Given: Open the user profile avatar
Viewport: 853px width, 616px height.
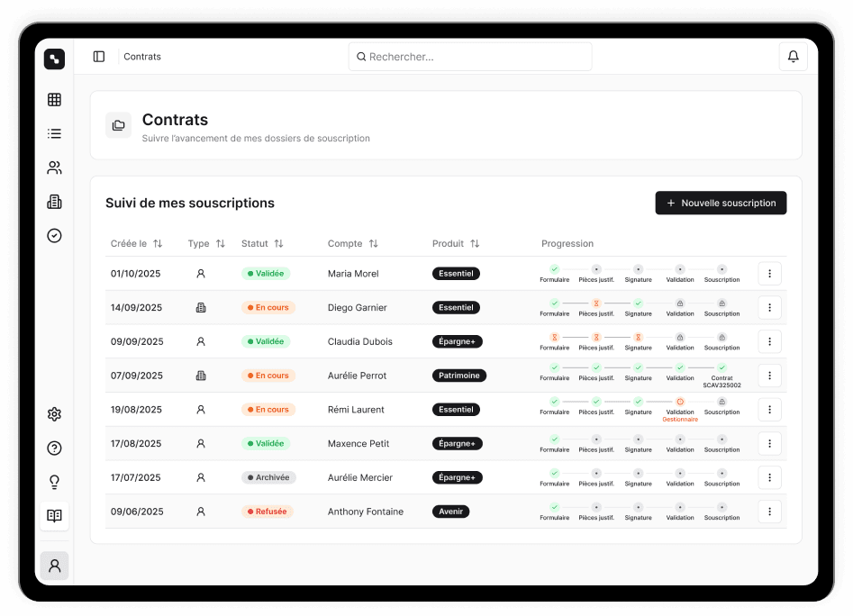Looking at the screenshot, I should (54, 566).
